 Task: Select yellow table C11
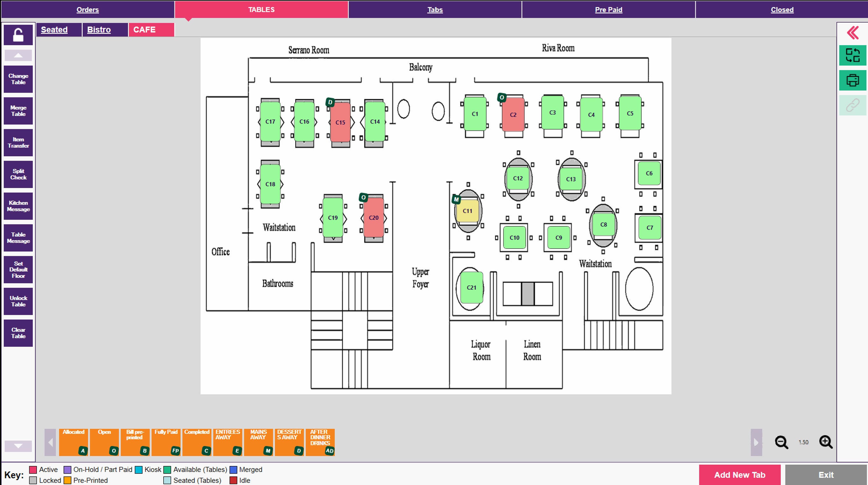(467, 211)
